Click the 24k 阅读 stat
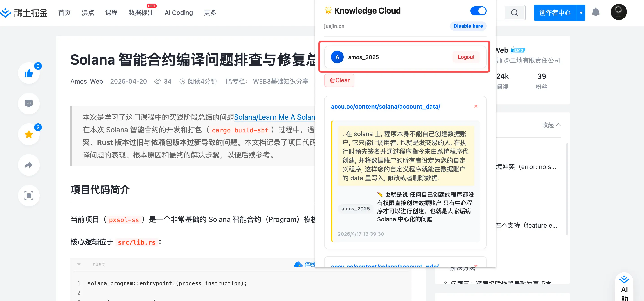 point(502,81)
